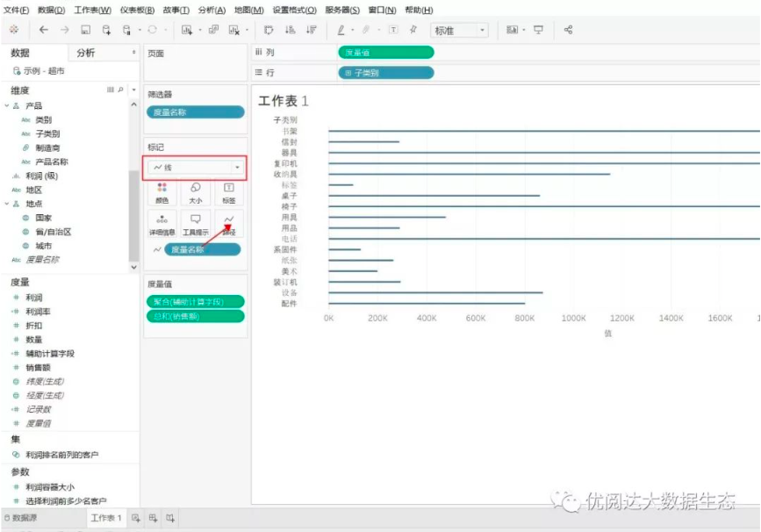Select the 子类别 pill on the rows shelf

coord(385,73)
